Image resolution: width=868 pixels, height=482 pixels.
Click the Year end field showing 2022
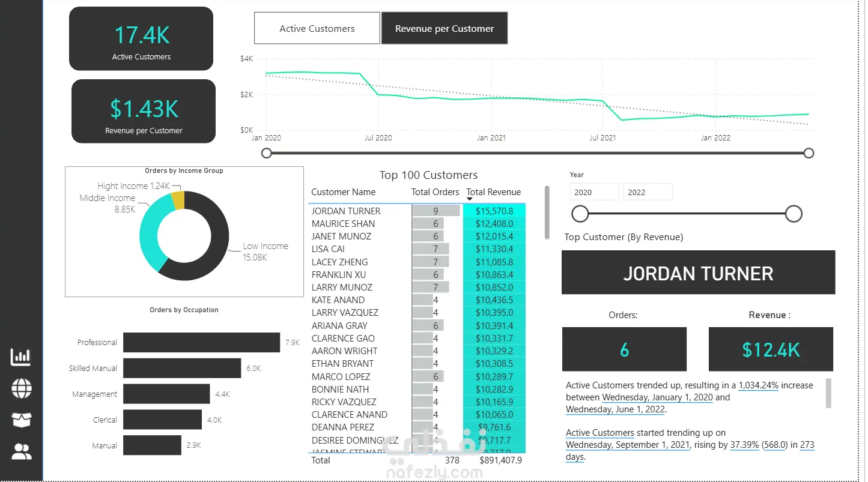tap(648, 192)
